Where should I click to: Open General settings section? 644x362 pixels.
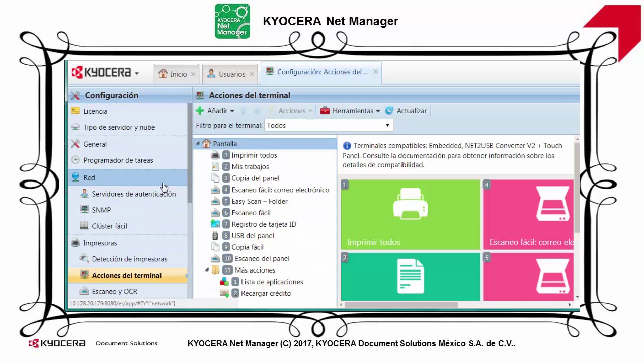(128, 144)
